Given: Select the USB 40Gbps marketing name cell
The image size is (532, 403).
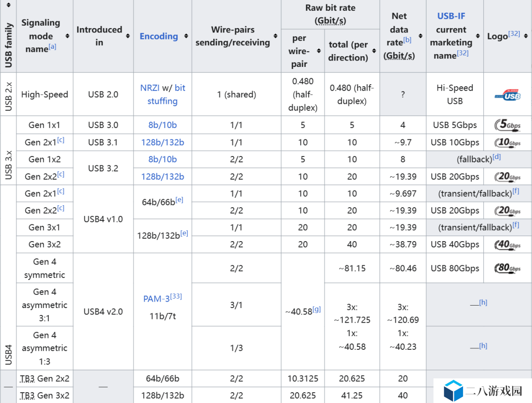Looking at the screenshot, I should click(455, 245).
